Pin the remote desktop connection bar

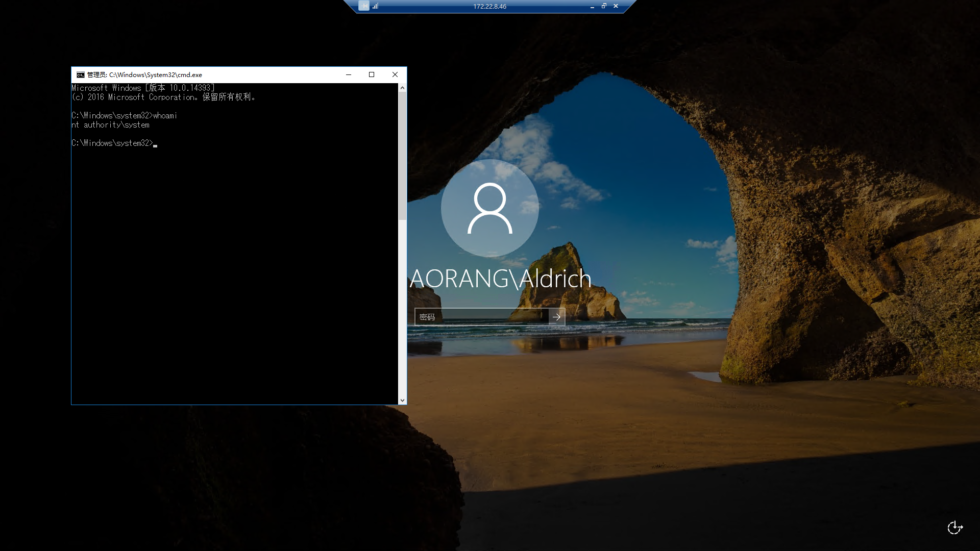(363, 6)
